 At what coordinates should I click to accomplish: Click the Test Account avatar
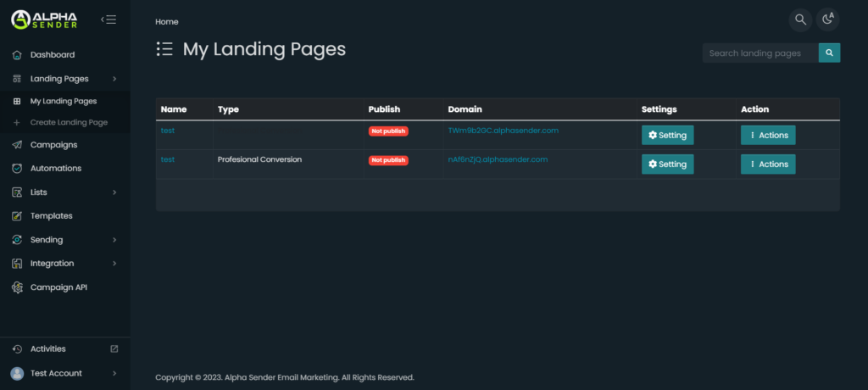click(x=17, y=373)
